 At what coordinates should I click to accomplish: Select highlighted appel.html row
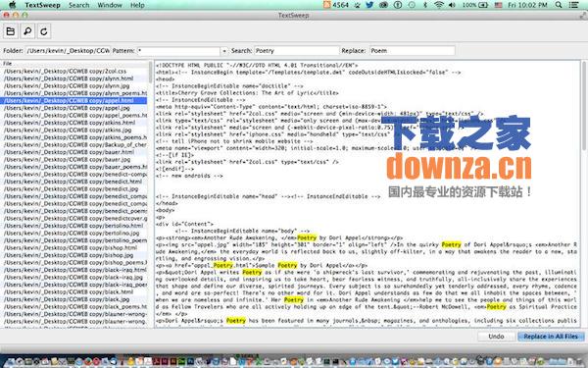[x=73, y=101]
